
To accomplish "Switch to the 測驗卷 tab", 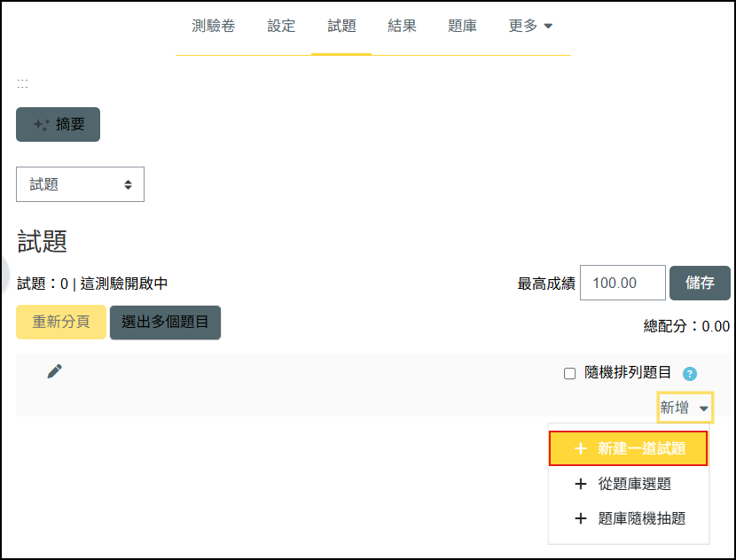I will click(213, 26).
